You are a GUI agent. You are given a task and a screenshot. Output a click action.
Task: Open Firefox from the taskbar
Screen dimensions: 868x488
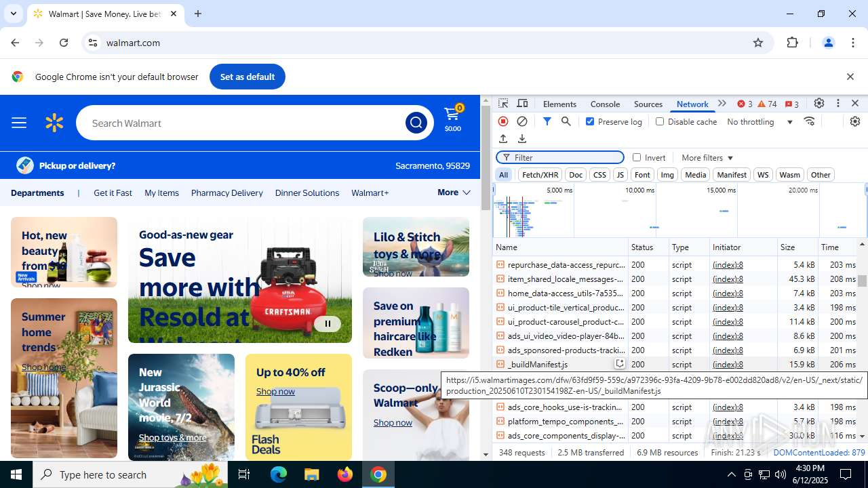click(345, 474)
